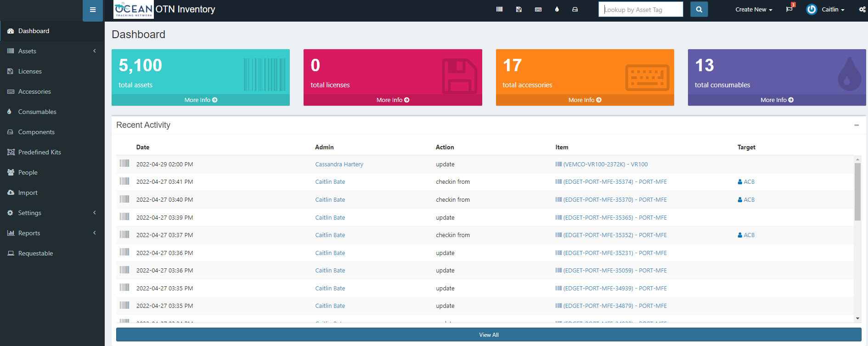
Task: Click the magnifier search button
Action: pyautogui.click(x=699, y=9)
